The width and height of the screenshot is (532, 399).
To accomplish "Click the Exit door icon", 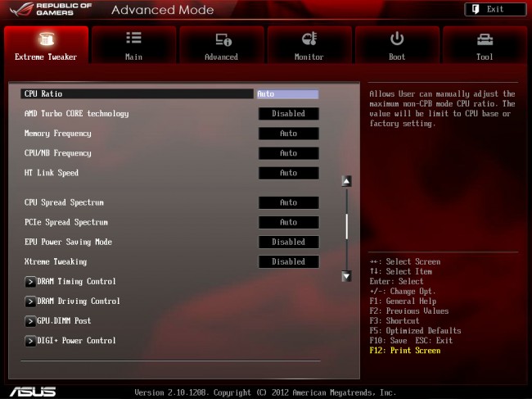I will (x=476, y=9).
